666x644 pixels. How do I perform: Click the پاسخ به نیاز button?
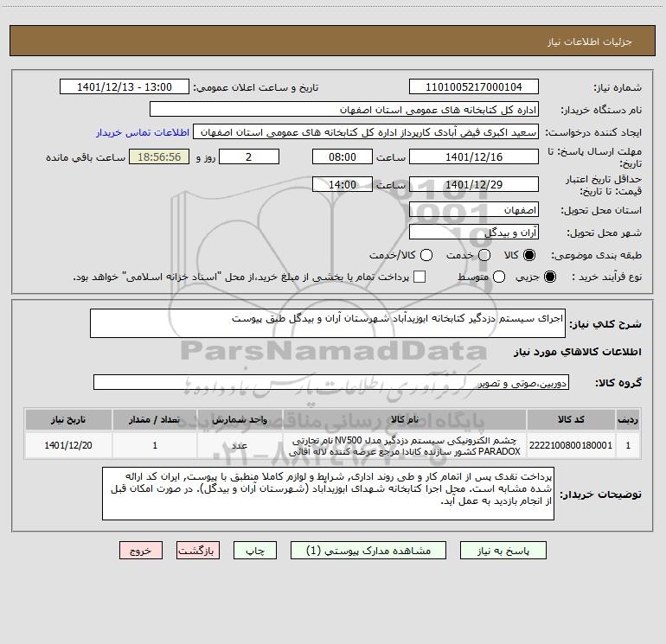(x=503, y=550)
